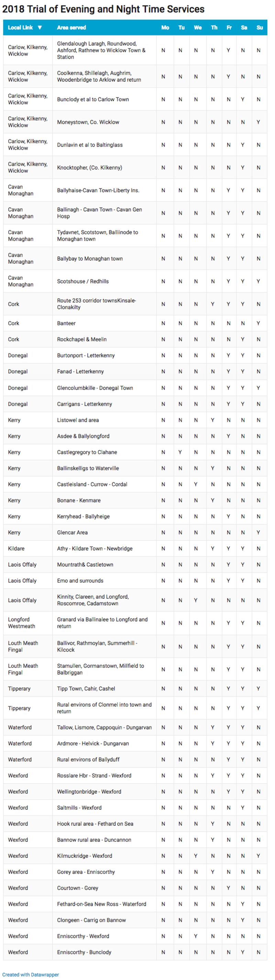The height and width of the screenshot is (980, 275).
Task: Click the Glencar Area cell
Action: [73, 533]
